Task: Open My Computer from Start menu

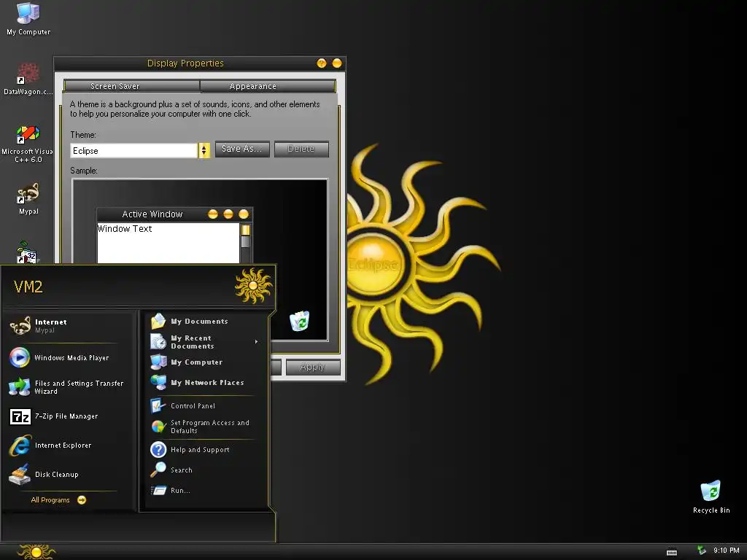Action: pos(206,362)
